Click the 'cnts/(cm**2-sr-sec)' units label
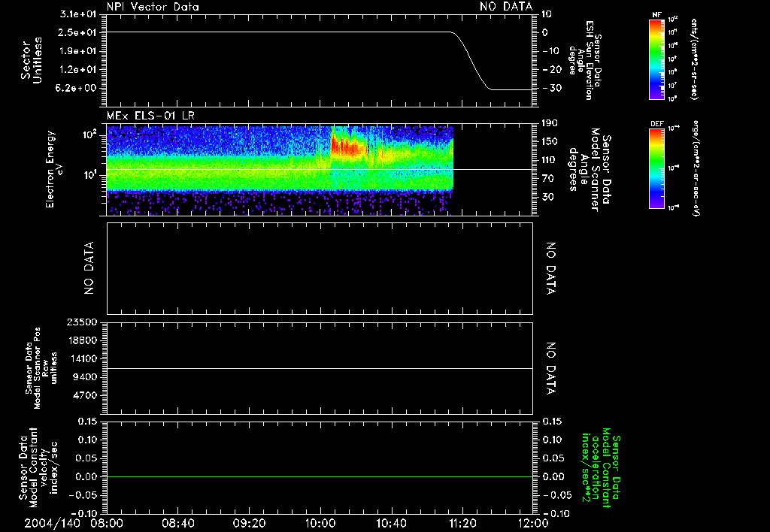Viewport: 770px width, 532px height. click(694, 59)
